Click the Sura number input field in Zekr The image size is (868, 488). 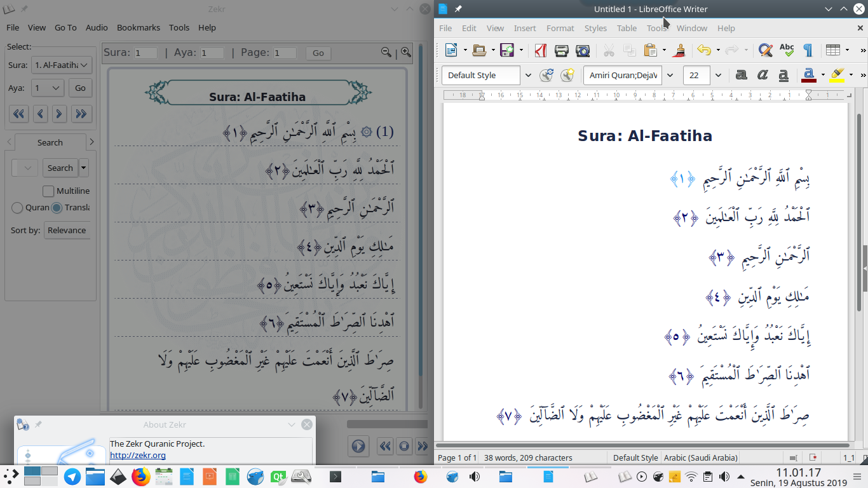(x=146, y=53)
